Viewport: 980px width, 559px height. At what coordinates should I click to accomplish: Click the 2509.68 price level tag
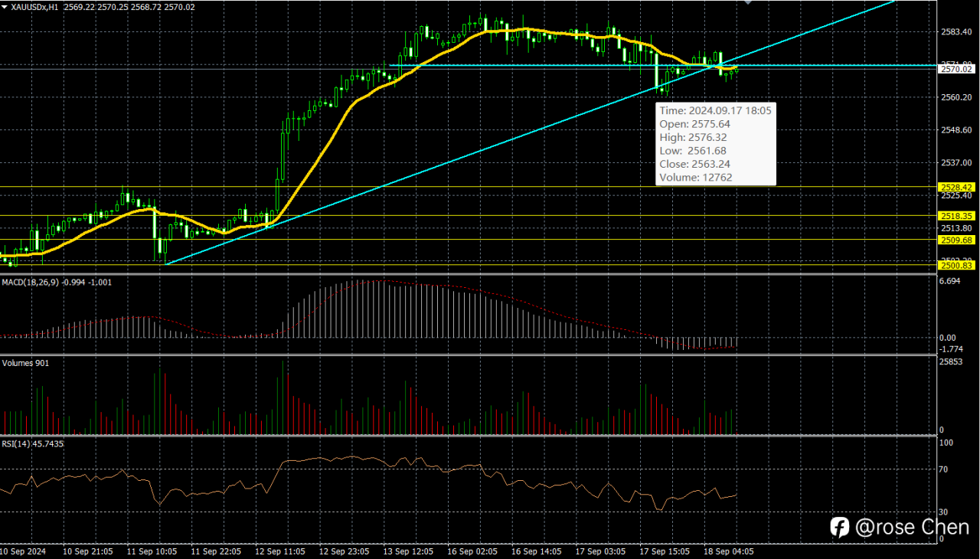pyautogui.click(x=956, y=240)
